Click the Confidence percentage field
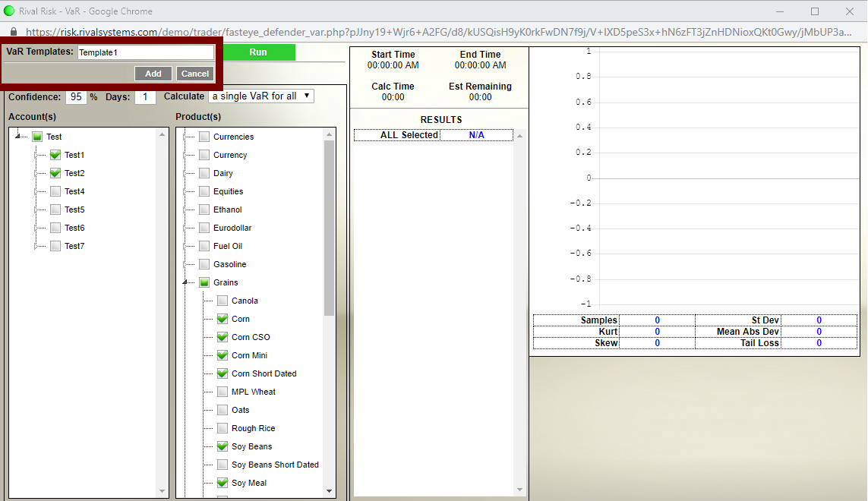Screen dimensions: 868x501 [x=76, y=97]
